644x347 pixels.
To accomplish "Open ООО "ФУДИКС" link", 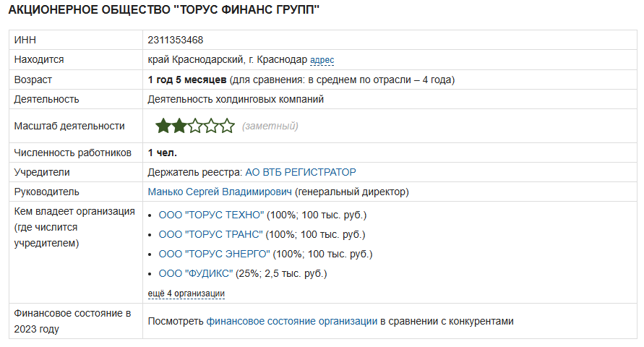I will 195,273.
